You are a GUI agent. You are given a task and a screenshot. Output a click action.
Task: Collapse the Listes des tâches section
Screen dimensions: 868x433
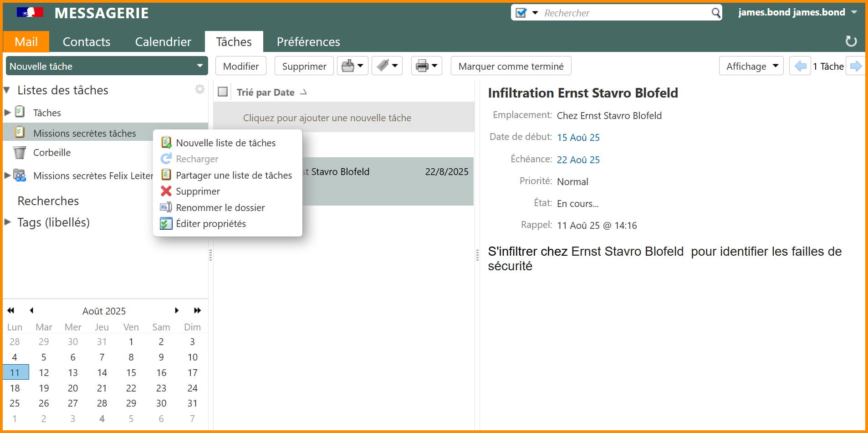coord(7,90)
